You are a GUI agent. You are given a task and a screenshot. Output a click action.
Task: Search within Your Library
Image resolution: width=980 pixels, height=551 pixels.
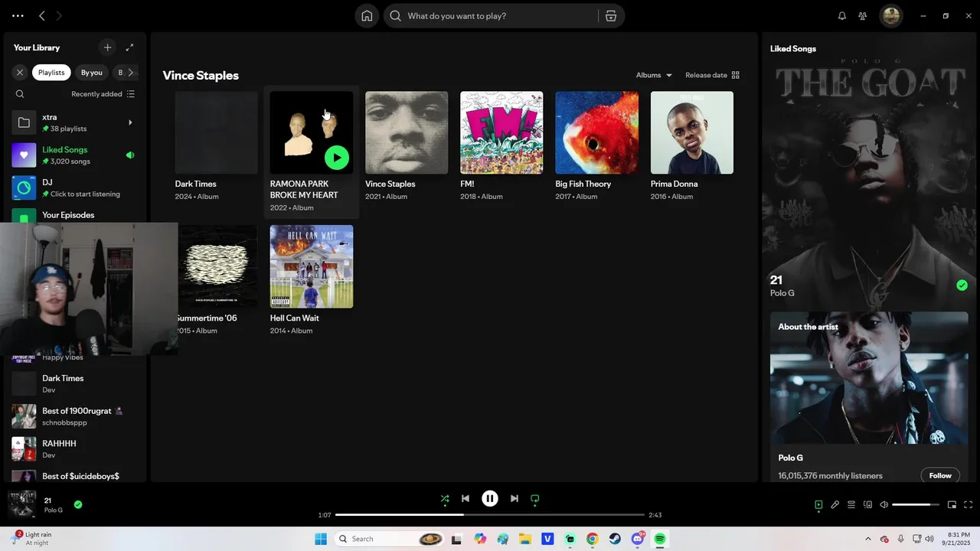coord(20,94)
